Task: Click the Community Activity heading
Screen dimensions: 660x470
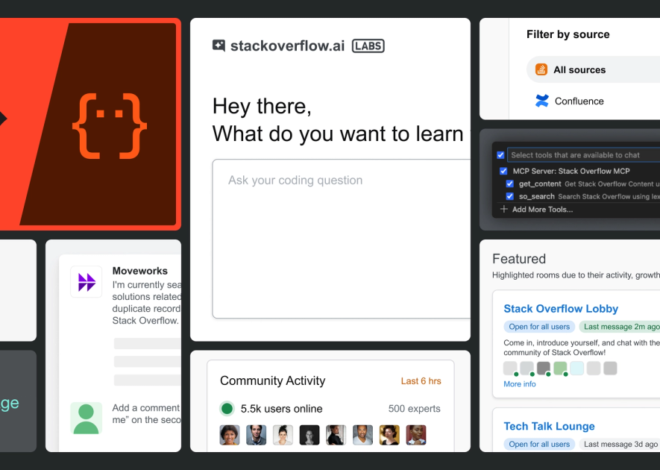Action: pos(273,381)
